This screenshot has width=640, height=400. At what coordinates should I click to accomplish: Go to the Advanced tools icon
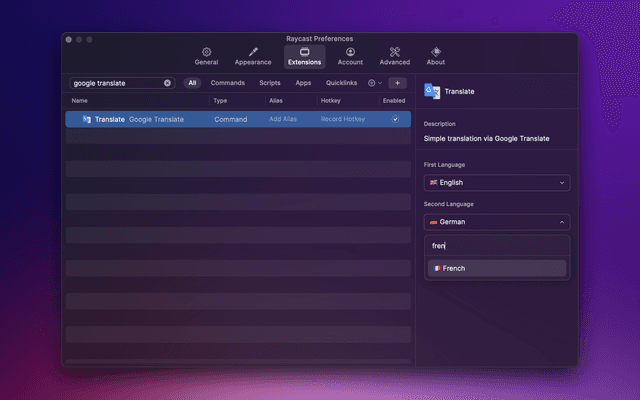[x=394, y=52]
